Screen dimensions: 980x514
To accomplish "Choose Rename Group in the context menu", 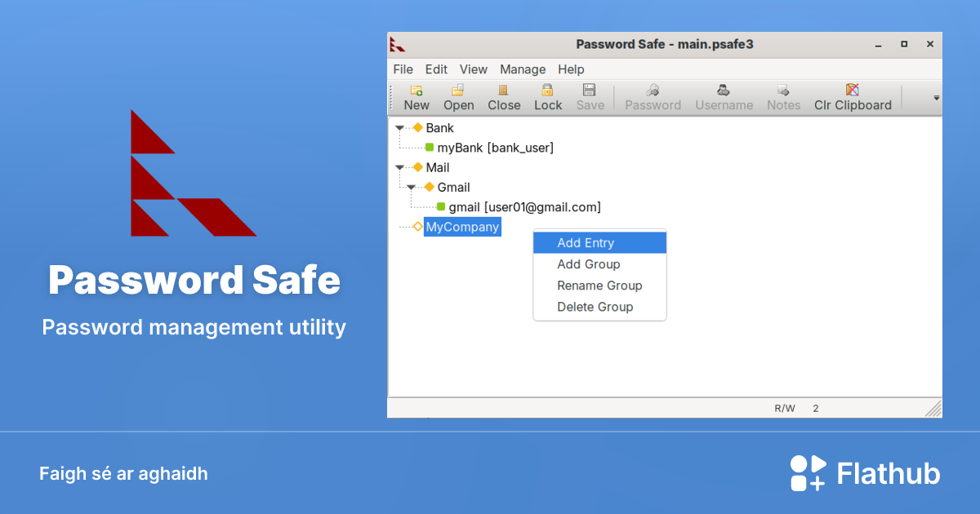I will (x=599, y=286).
